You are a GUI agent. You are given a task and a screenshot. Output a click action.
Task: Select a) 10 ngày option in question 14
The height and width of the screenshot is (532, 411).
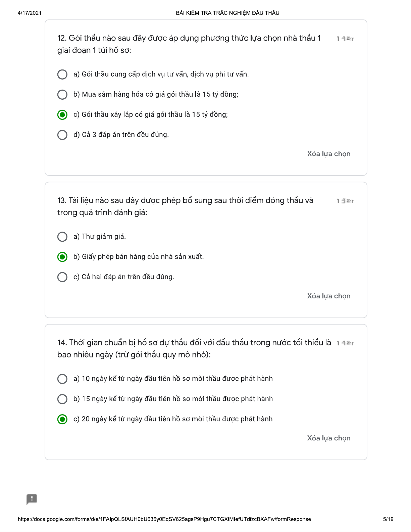[x=62, y=379]
